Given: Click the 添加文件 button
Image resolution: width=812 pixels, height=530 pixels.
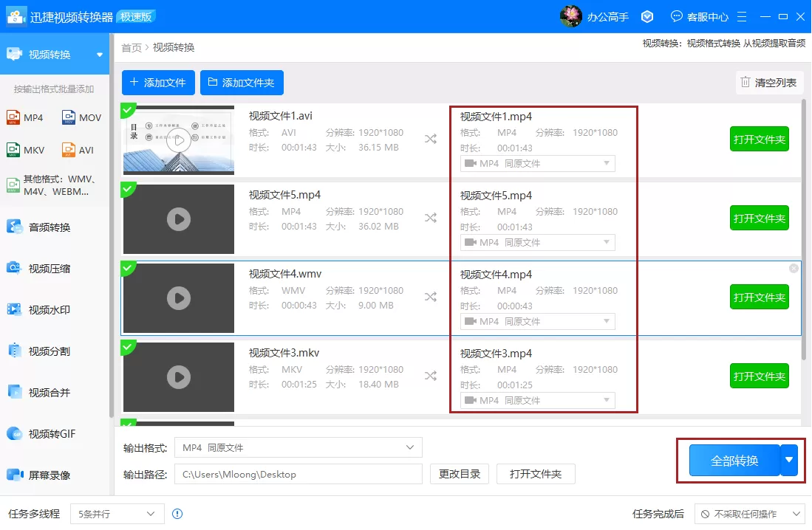Looking at the screenshot, I should (x=158, y=83).
